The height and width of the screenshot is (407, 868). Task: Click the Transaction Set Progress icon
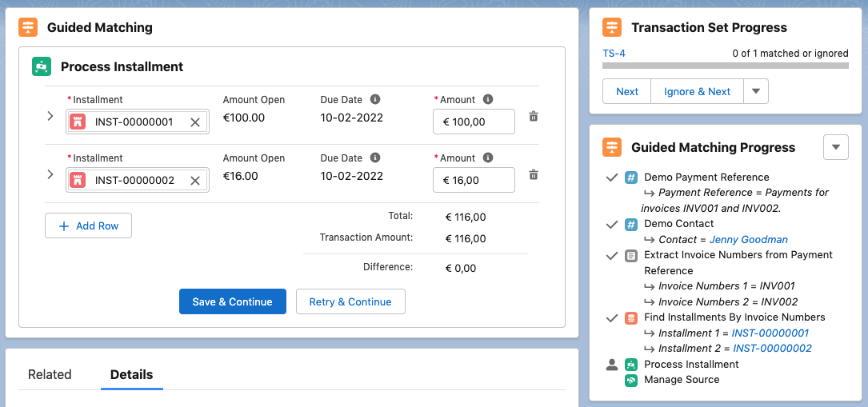(x=612, y=27)
